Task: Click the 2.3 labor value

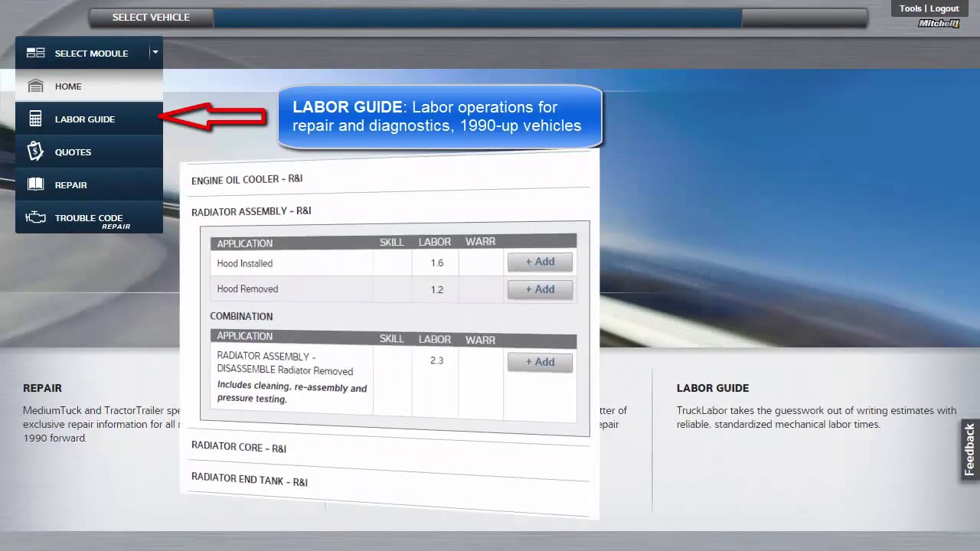Action: (x=436, y=360)
